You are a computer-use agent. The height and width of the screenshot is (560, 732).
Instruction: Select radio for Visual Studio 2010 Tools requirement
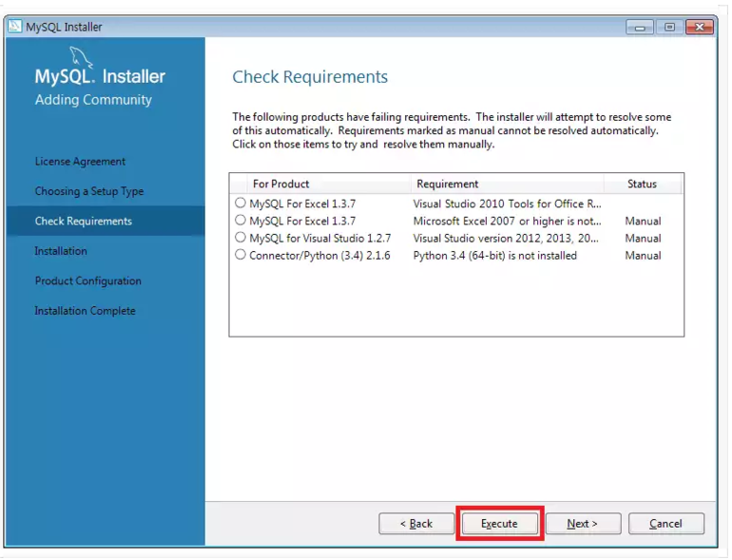click(x=240, y=203)
